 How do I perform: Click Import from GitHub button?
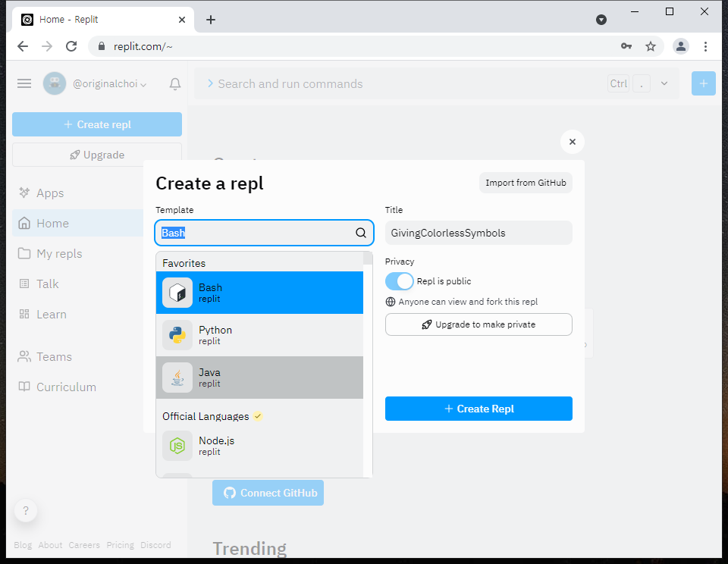point(526,183)
